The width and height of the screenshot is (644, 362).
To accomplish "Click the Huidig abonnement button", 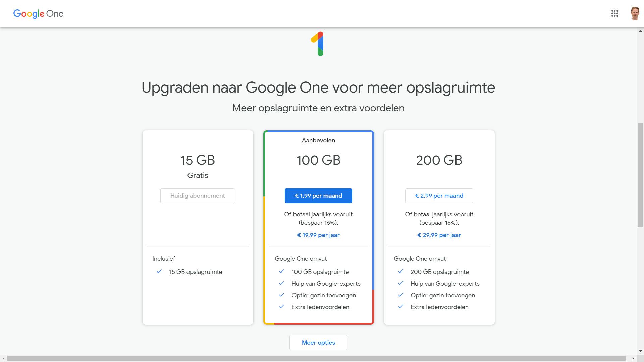I will tap(198, 196).
